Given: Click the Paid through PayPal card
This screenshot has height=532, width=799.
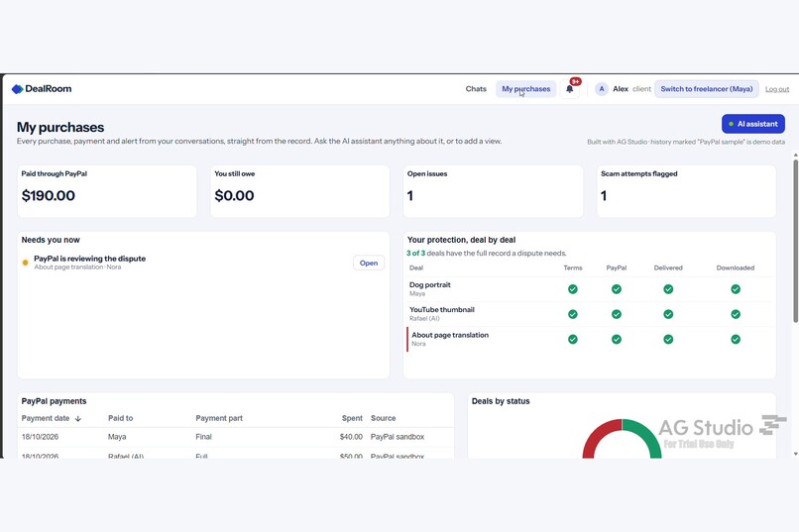Looking at the screenshot, I should tap(107, 191).
